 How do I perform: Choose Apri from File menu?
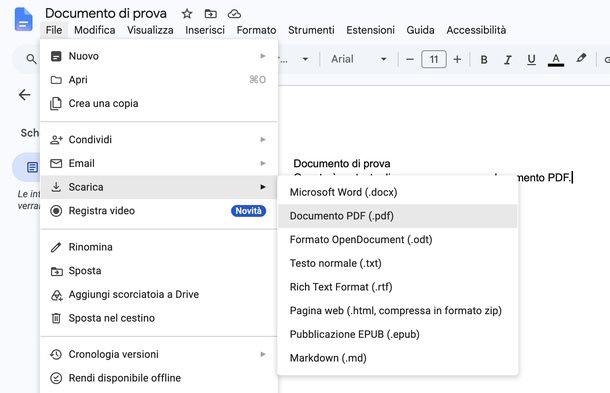coord(159,80)
